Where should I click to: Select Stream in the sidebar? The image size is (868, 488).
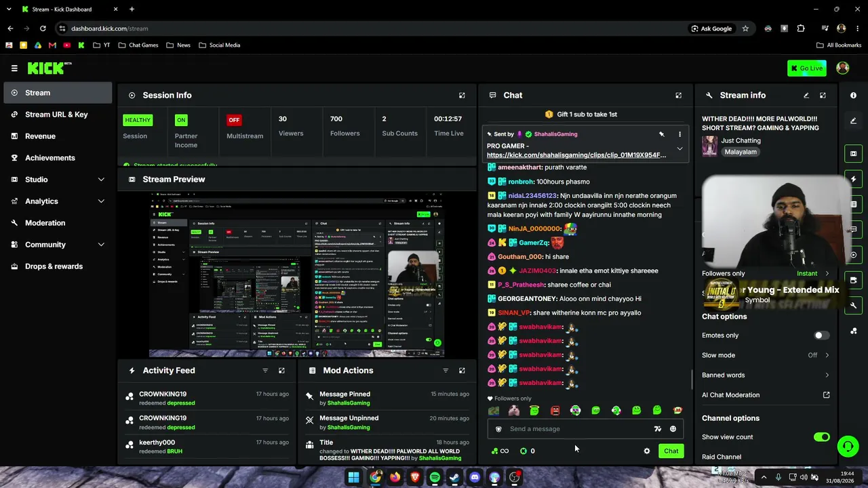point(58,93)
